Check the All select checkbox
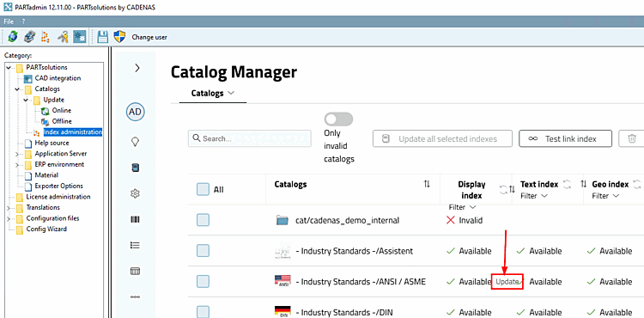The width and height of the screenshot is (644, 318). (x=203, y=189)
